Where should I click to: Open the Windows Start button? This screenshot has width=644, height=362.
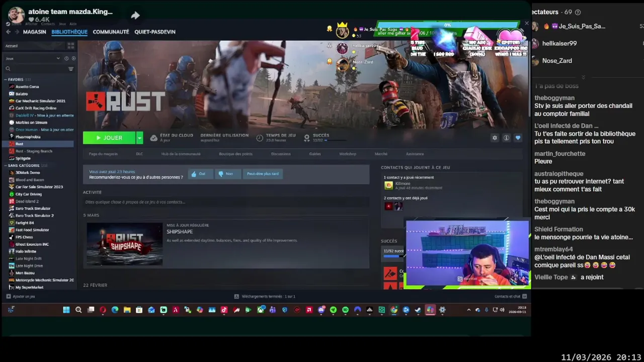pos(66,310)
